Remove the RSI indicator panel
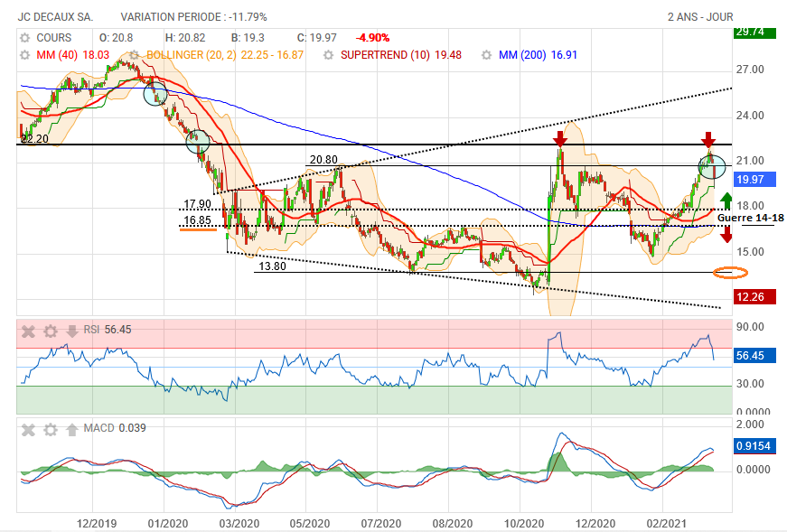787x532 pixels. (x=28, y=331)
